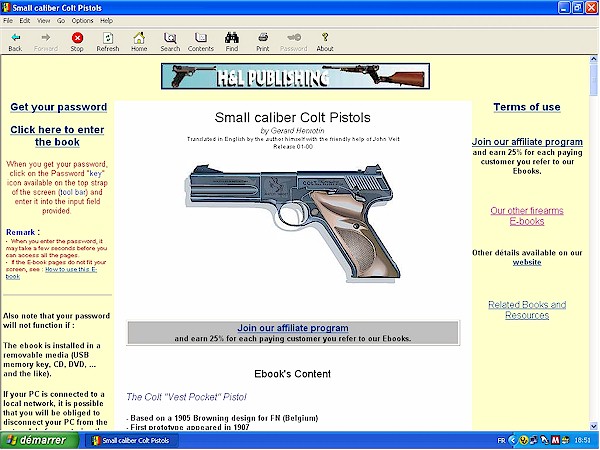Click "The Colt "Vest Pocket" Pistol" heading
The image size is (600, 450).
[x=186, y=397]
